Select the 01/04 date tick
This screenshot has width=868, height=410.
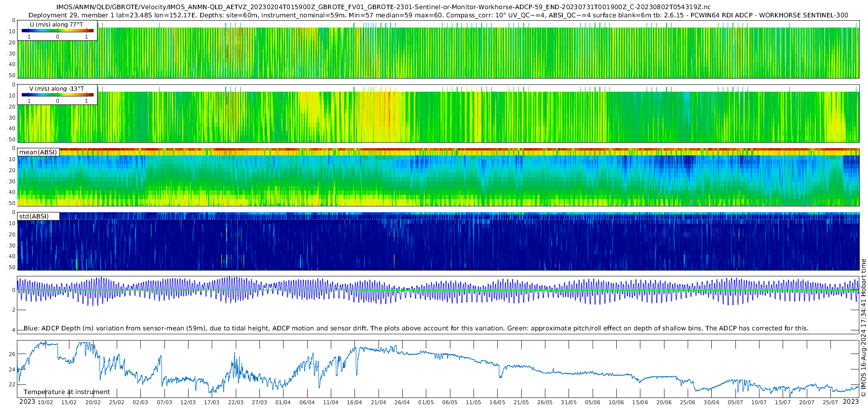click(x=283, y=402)
